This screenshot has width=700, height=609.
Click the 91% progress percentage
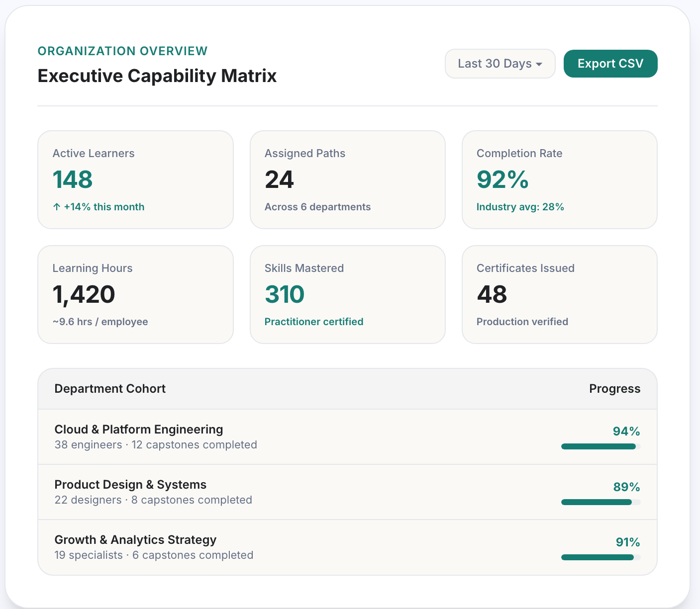[628, 542]
